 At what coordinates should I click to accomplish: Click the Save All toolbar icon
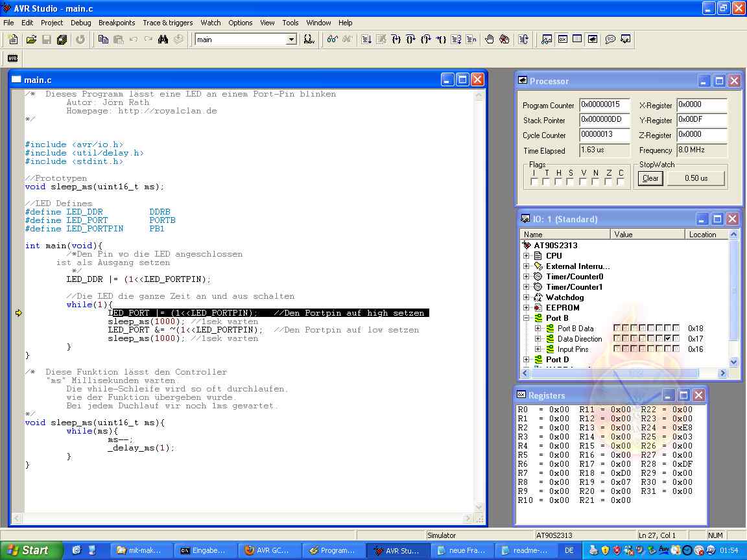[62, 40]
